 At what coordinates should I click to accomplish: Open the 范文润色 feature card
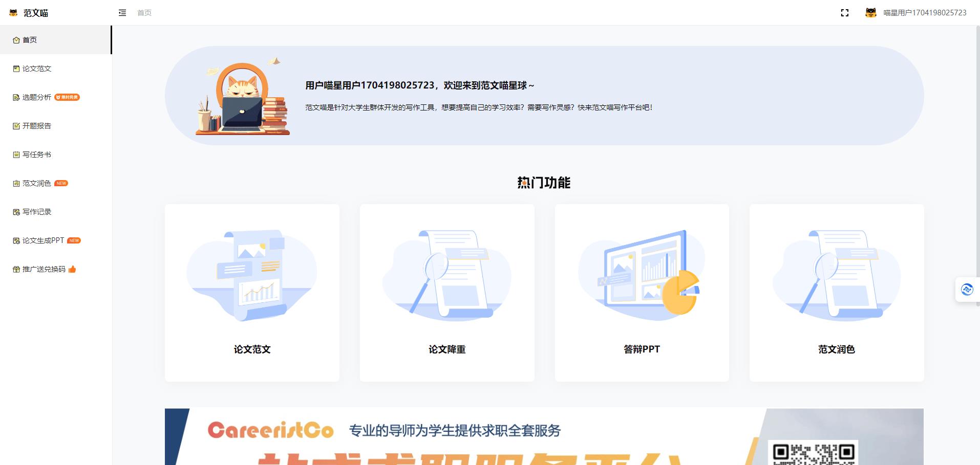click(837, 293)
